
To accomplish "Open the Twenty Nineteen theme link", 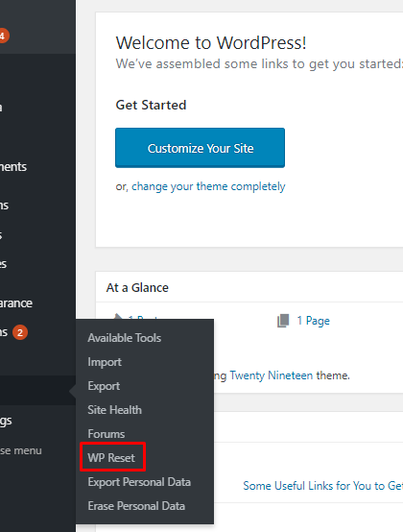I will [272, 375].
